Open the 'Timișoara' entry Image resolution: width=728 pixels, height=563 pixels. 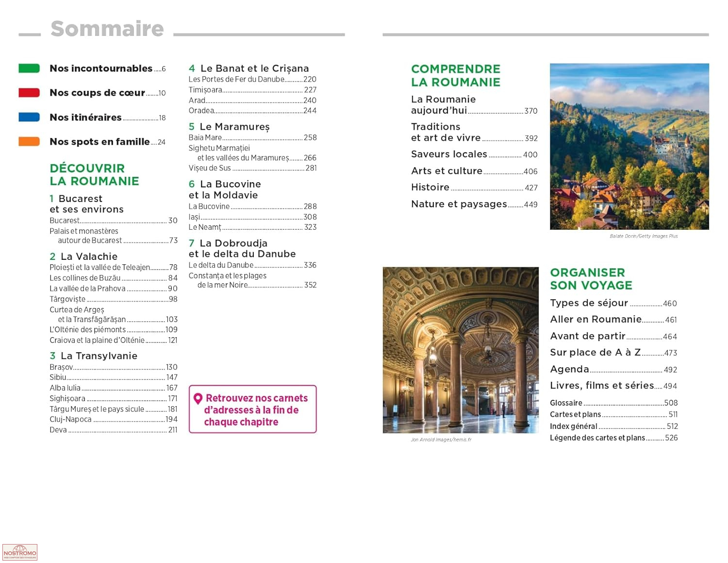click(252, 90)
